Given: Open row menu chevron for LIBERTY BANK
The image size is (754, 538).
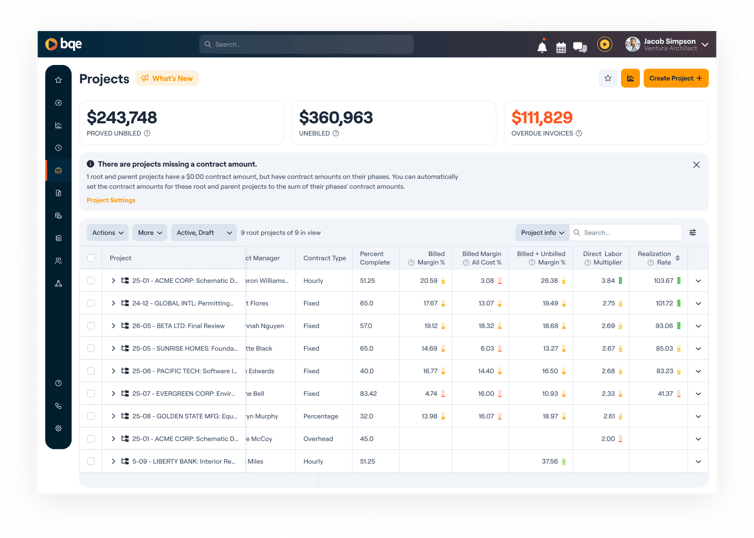Looking at the screenshot, I should tap(698, 462).
